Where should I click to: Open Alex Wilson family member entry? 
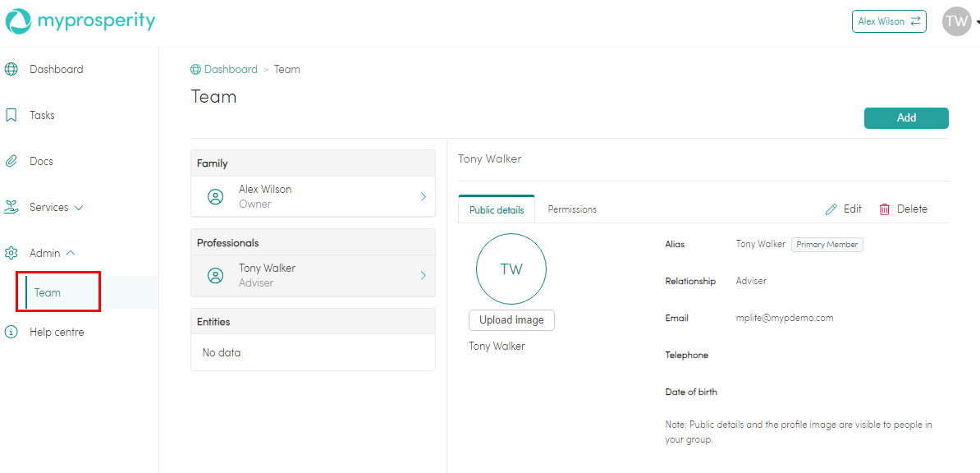(313, 197)
